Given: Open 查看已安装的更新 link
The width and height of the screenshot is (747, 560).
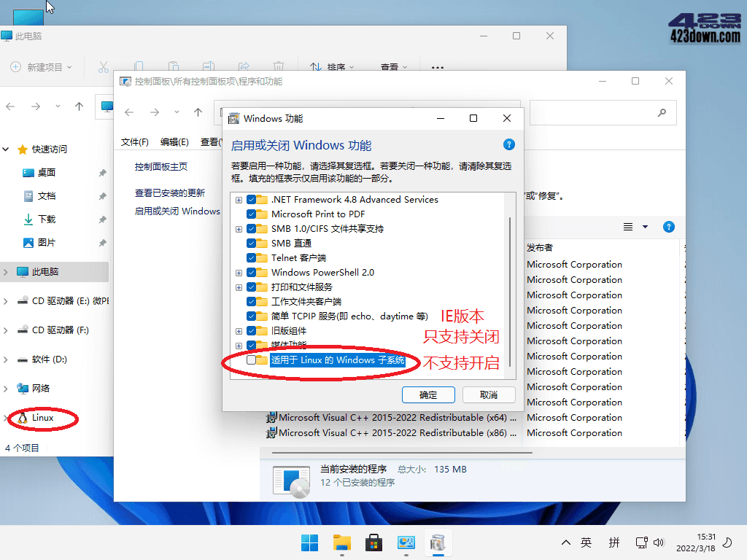Looking at the screenshot, I should [169, 192].
